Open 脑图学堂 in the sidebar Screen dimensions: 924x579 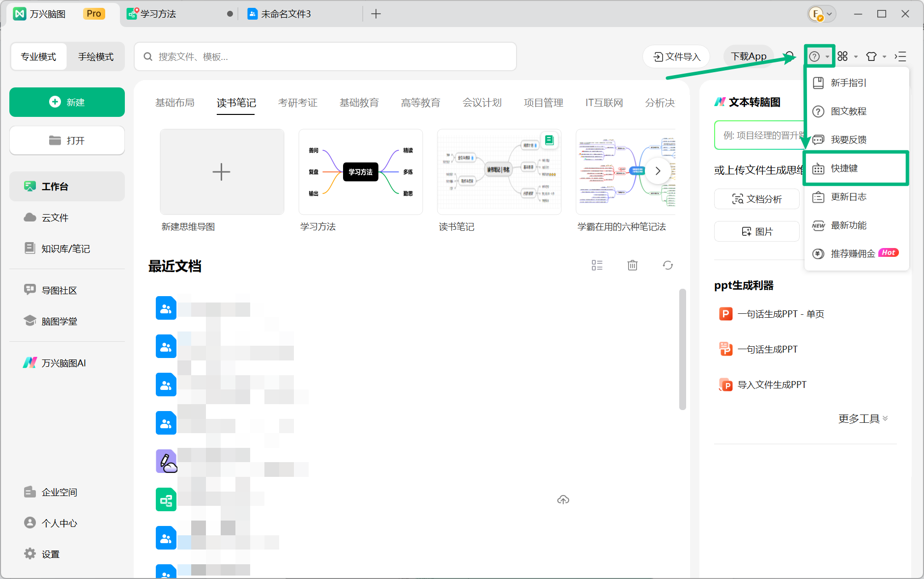coord(67,321)
